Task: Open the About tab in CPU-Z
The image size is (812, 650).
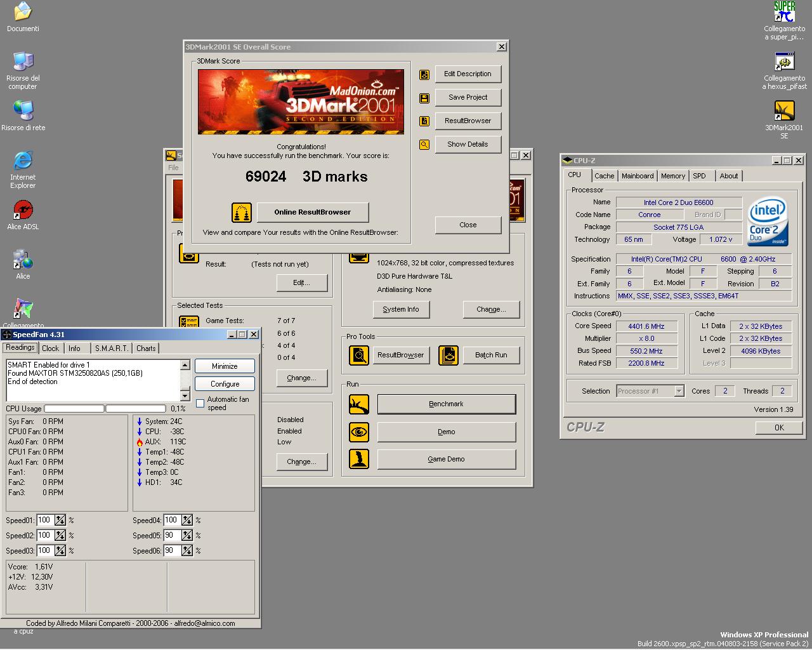Action: pos(729,176)
